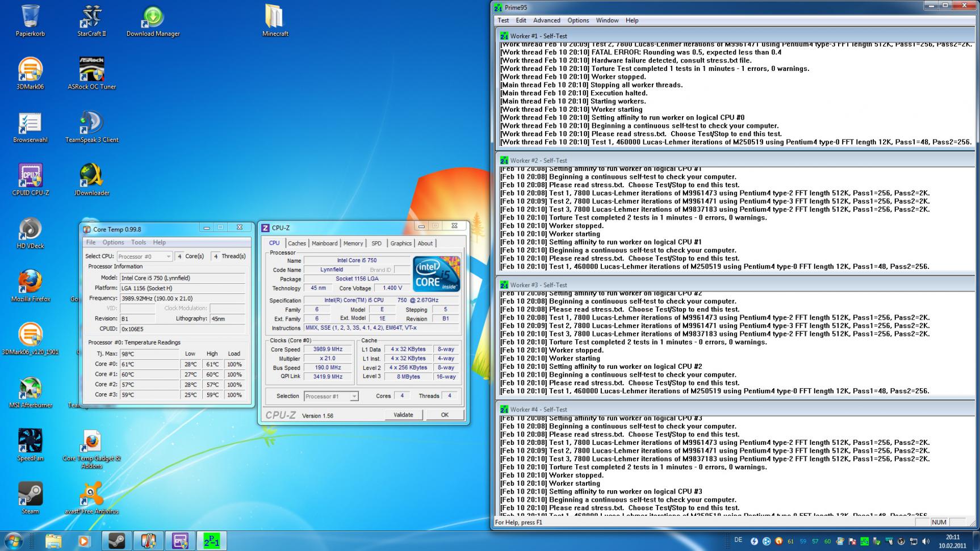The width and height of the screenshot is (980, 551).
Task: Open the Advanced menu in Prime95
Action: (546, 20)
